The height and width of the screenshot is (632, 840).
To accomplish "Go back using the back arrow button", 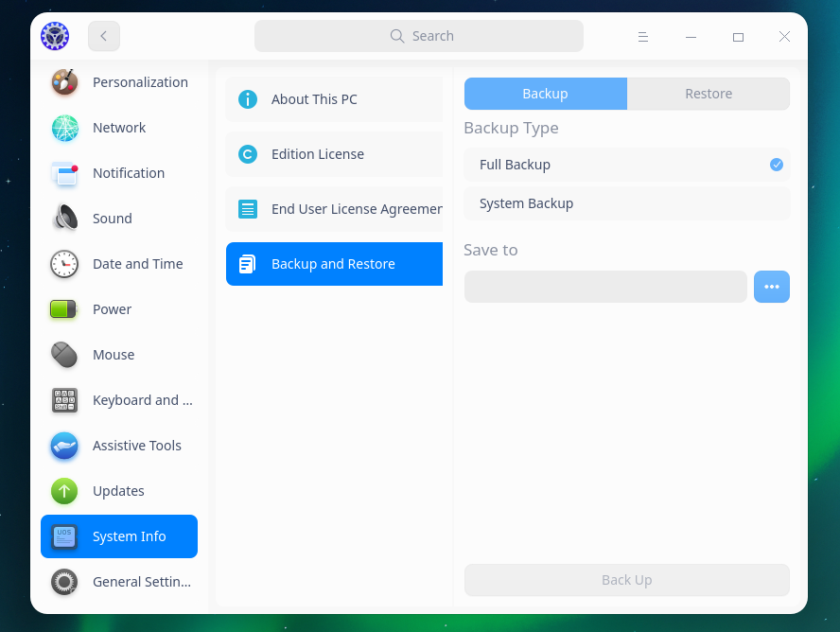I will point(104,36).
